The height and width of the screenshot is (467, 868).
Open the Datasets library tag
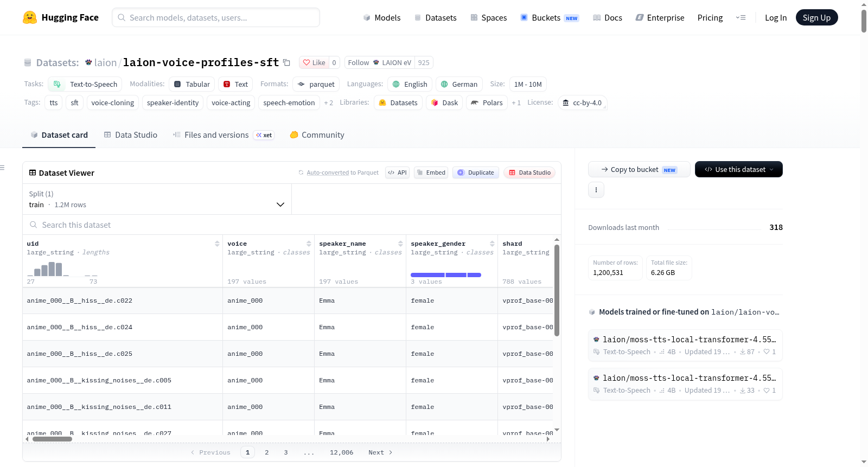[x=398, y=103]
